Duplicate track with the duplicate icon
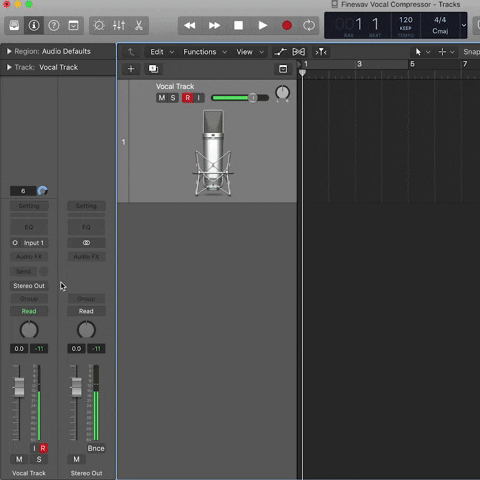The width and height of the screenshot is (480, 480). 153,69
